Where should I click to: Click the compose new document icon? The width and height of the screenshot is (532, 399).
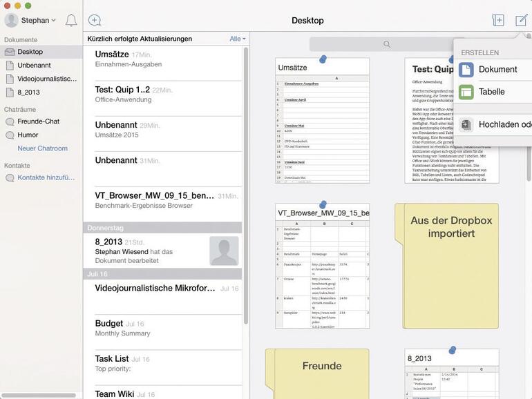tap(522, 20)
